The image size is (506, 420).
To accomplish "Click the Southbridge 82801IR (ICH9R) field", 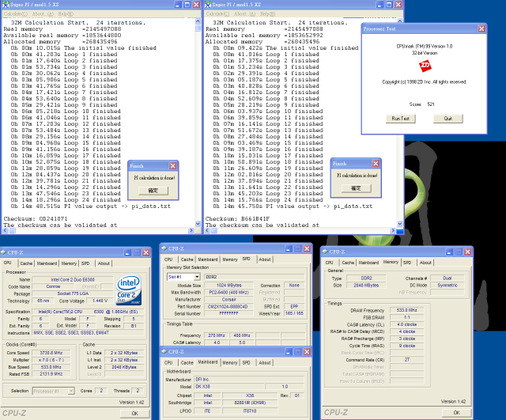I will (250, 403).
